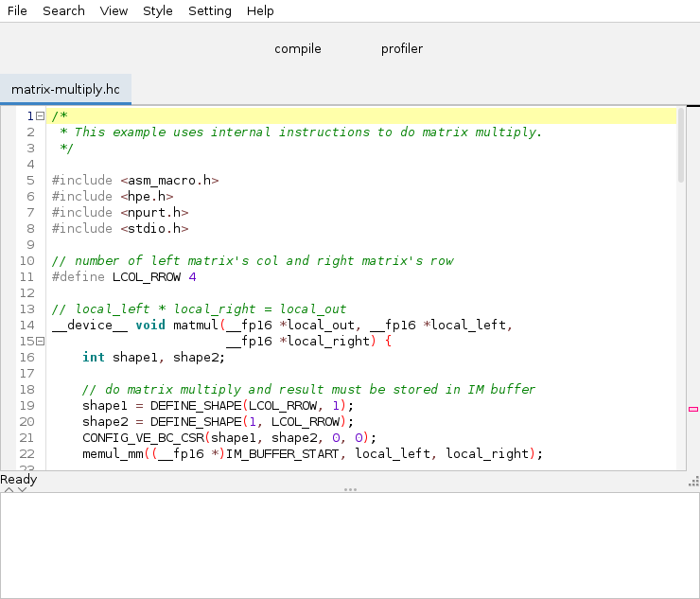700x599 pixels.
Task: Open the File menu
Action: pyautogui.click(x=17, y=11)
